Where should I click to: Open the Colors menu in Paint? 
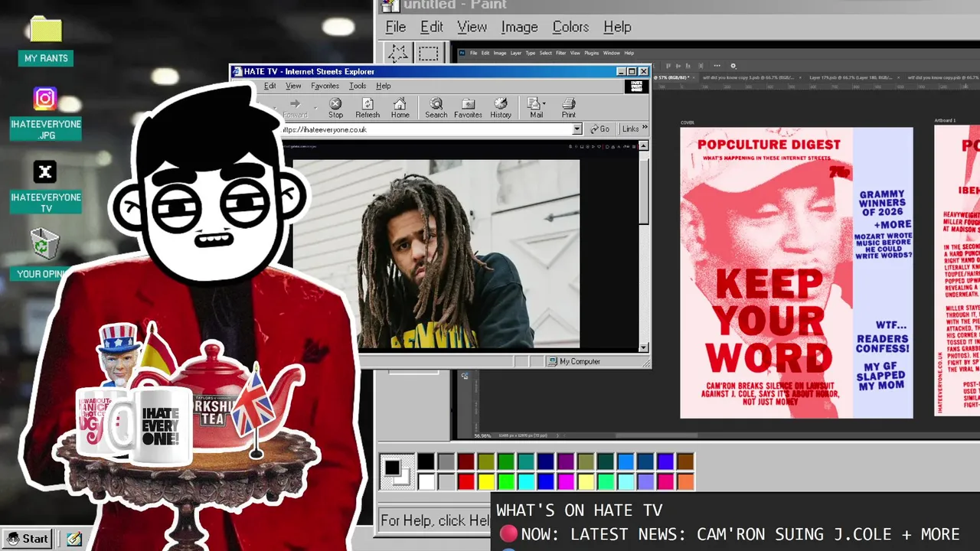pyautogui.click(x=570, y=27)
